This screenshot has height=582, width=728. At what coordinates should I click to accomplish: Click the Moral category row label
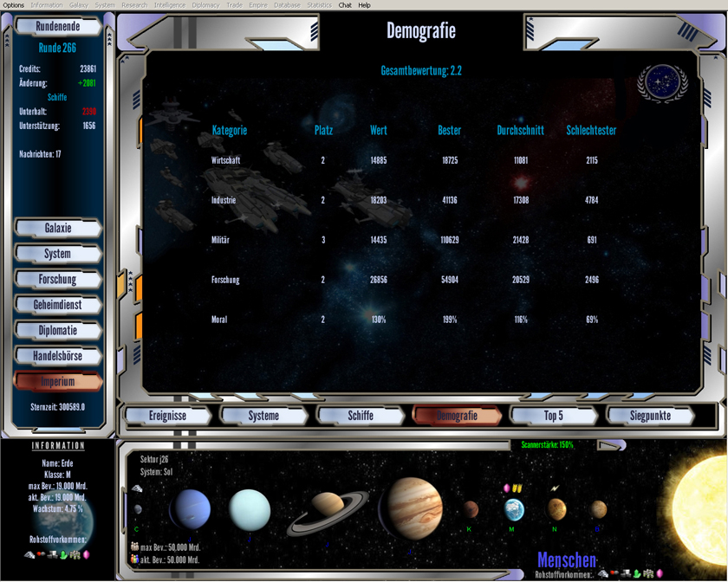coord(219,320)
